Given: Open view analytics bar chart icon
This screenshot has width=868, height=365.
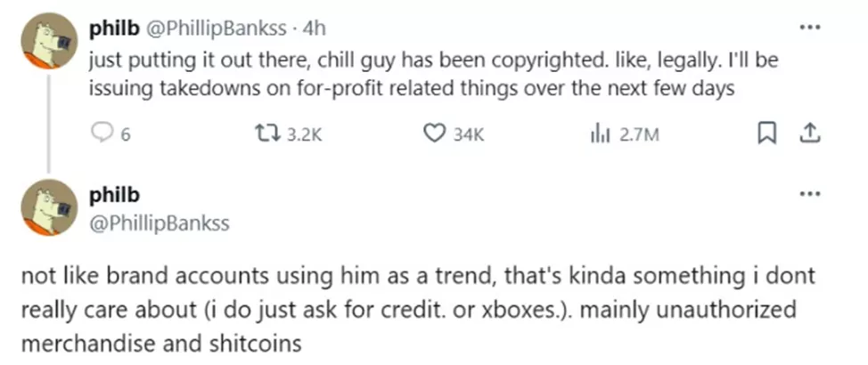Looking at the screenshot, I should click(598, 134).
